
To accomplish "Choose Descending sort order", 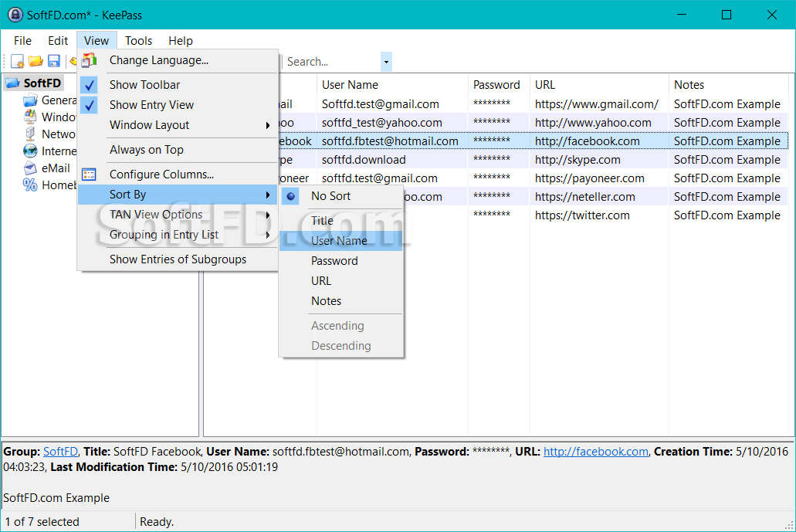I will (x=341, y=346).
